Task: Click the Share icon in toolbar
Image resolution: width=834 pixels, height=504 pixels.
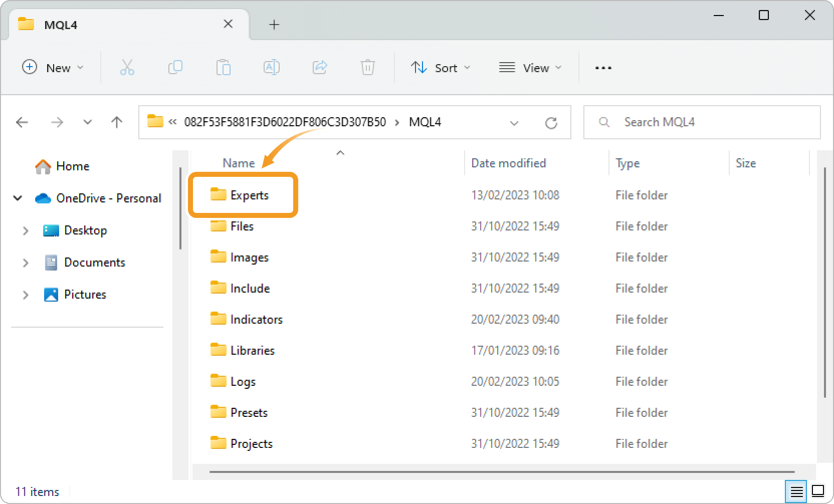Action: click(x=319, y=67)
